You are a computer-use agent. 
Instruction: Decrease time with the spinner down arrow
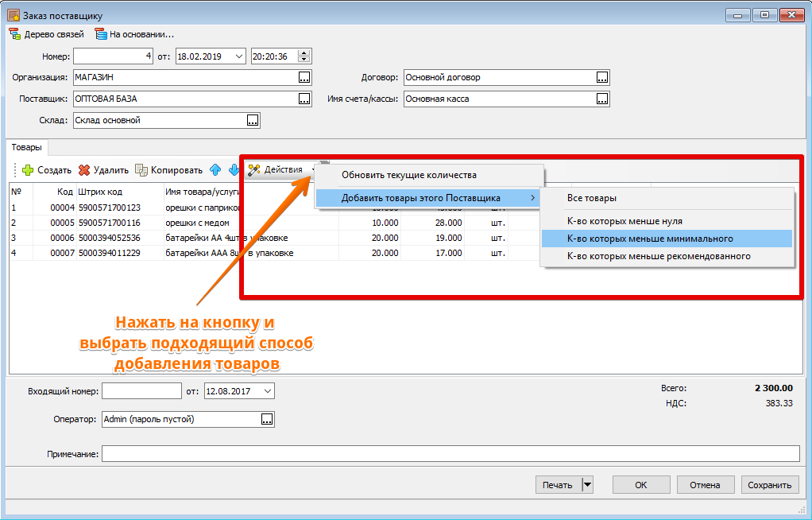[x=305, y=60]
